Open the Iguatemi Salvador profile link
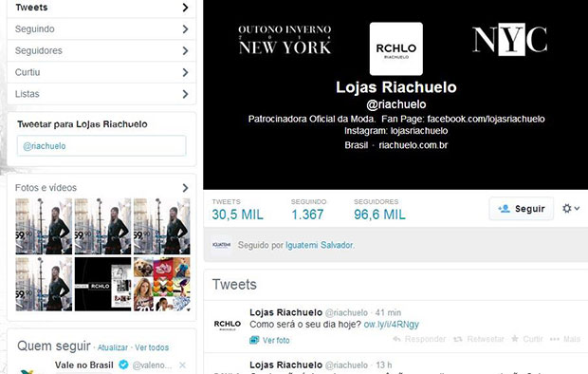This screenshot has width=588, height=374. (x=320, y=245)
